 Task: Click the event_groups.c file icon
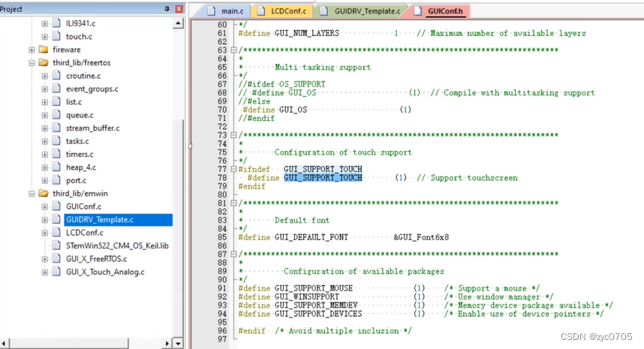(56, 89)
